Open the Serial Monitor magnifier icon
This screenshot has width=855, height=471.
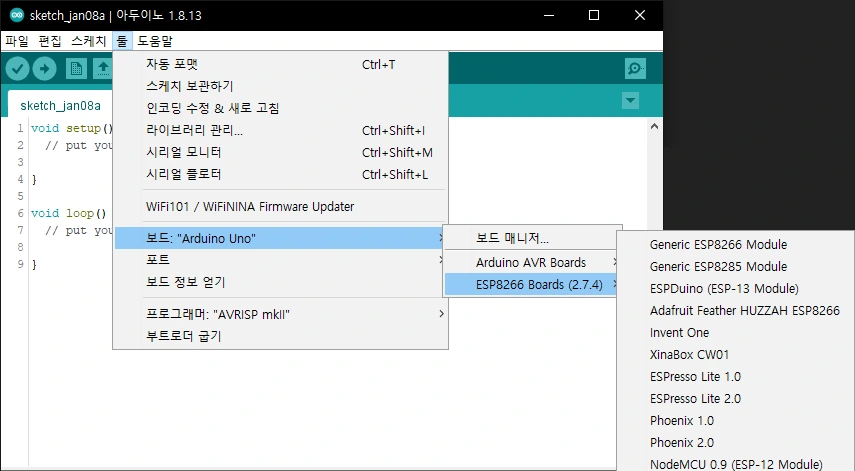(x=635, y=69)
